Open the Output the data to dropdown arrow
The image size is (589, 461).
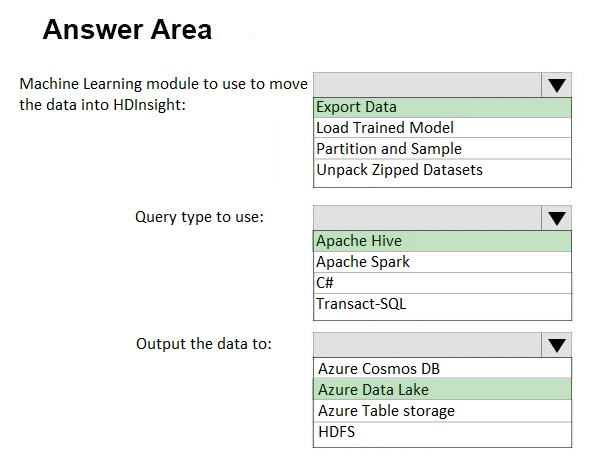(556, 345)
